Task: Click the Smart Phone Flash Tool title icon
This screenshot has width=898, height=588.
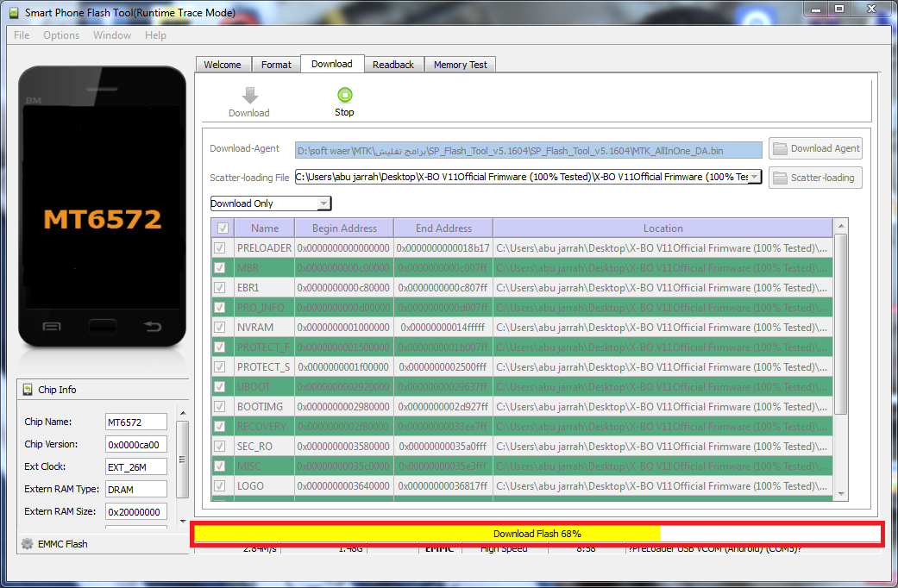Action: point(13,13)
